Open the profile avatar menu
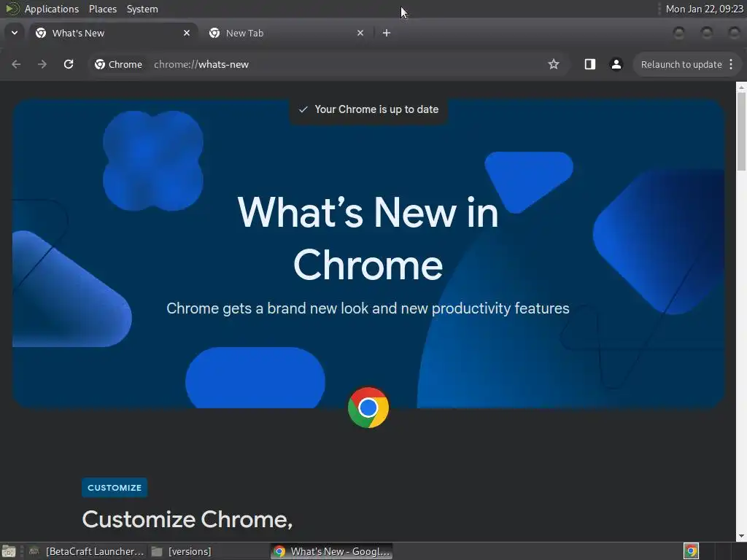Viewport: 747px width, 560px height. pyautogui.click(x=616, y=64)
